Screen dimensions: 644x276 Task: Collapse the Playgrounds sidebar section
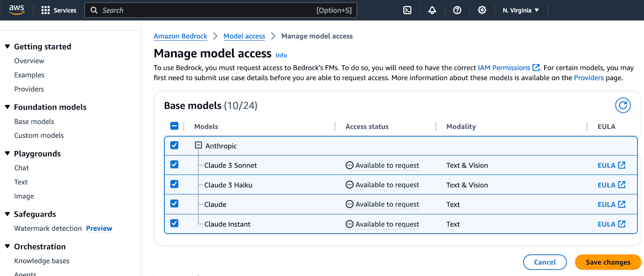(x=7, y=154)
